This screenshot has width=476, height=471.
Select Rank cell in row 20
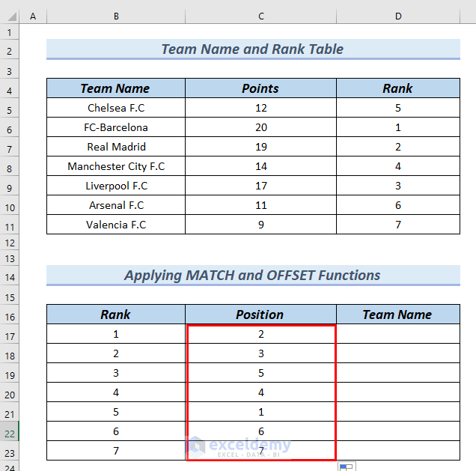116,392
